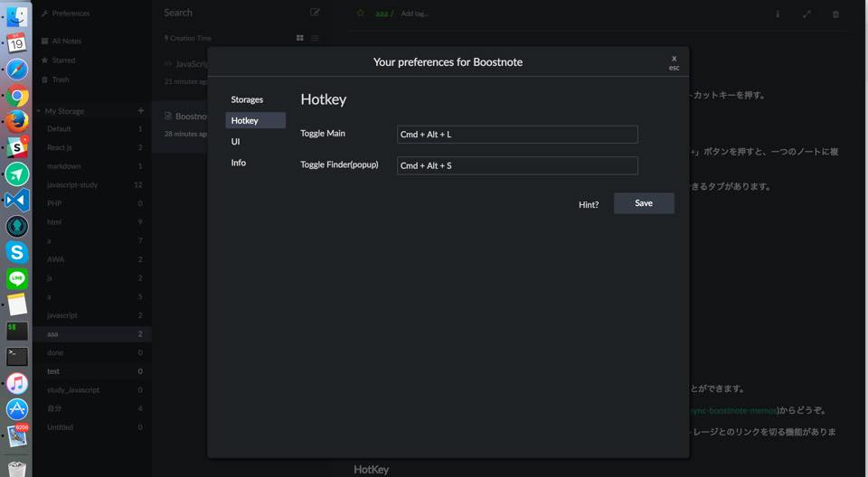Select the PHP folder
Image resolution: width=868 pixels, height=477 pixels.
click(92, 203)
